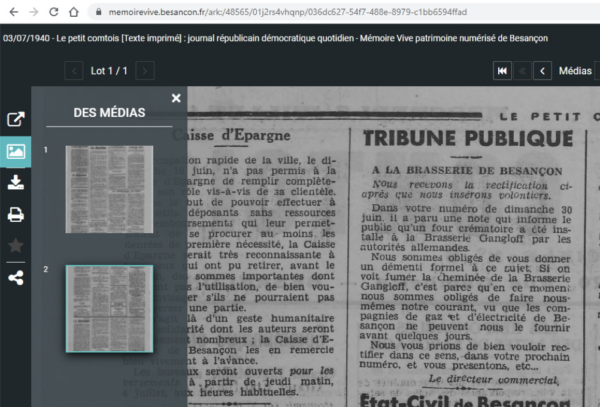This screenshot has width=600, height=407.
Task: Click the Lot 1 / 1 indicator
Action: [110, 70]
